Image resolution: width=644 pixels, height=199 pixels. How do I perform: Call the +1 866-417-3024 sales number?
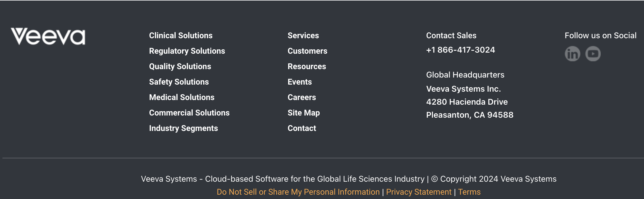coord(460,50)
